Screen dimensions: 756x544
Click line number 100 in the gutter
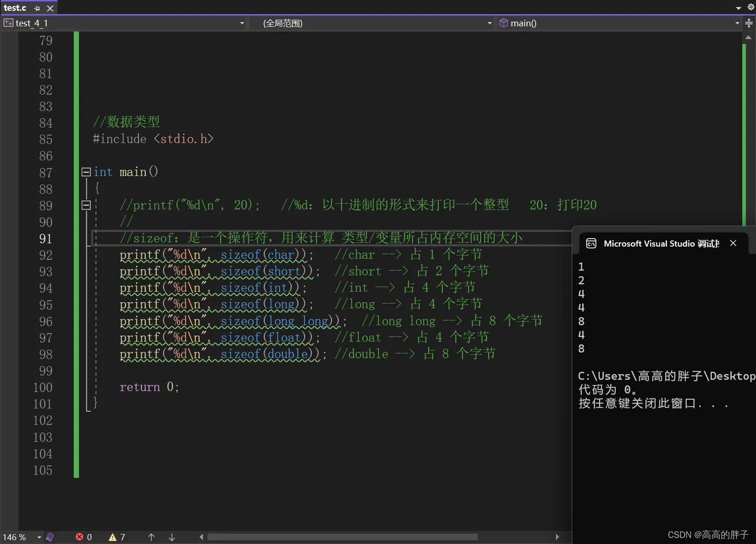[x=43, y=387]
